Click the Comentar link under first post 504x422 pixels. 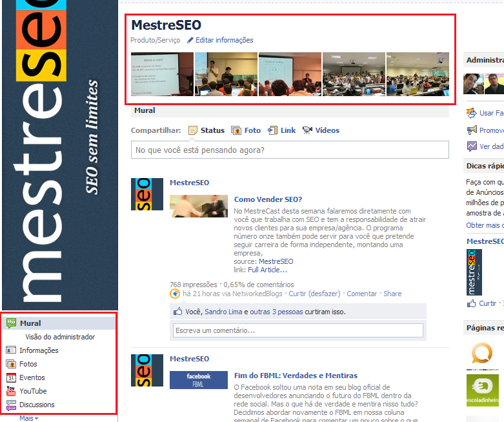361,294
